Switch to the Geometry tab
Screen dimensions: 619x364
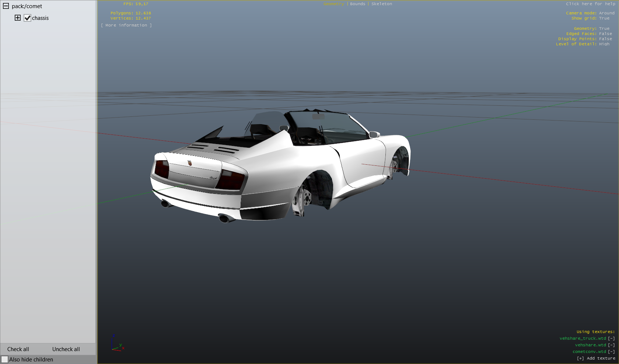334,4
